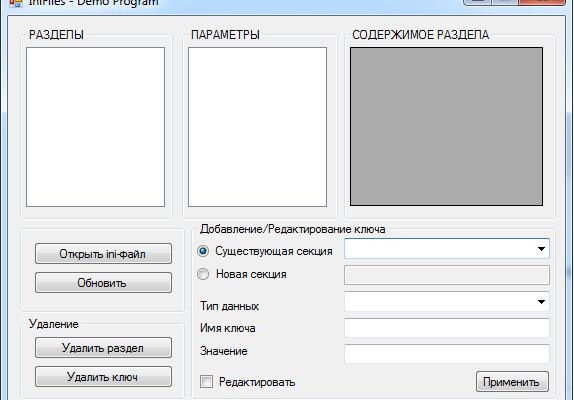Viewport: 574px width, 400px height.
Task: Click the 'Имя ключа' input field
Action: click(447, 328)
